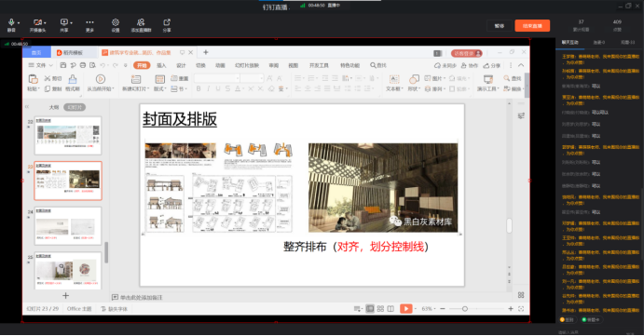Insert a text box from ribbon

394,79
